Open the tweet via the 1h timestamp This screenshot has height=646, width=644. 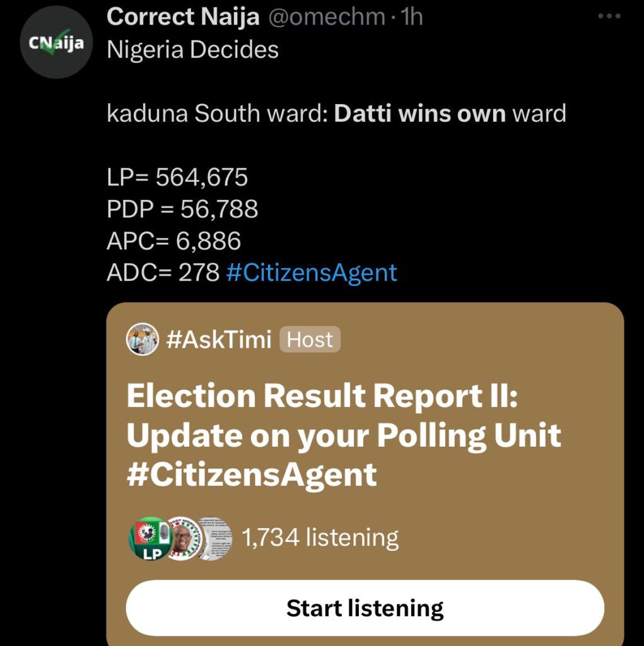point(411,16)
